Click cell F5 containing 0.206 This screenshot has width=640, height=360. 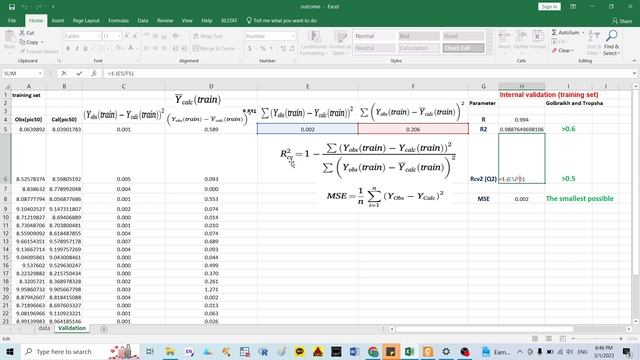click(x=413, y=129)
